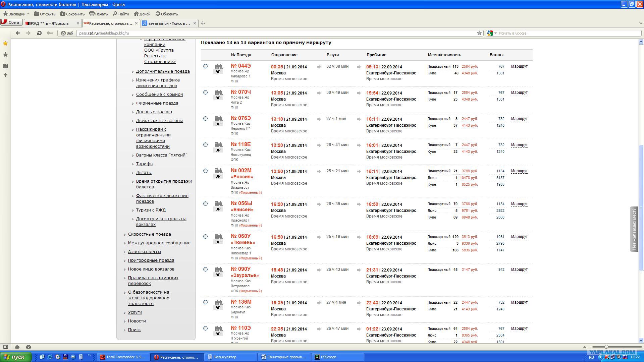
Task: Click the page vertical scrollbar thumb
Action: pos(641,208)
